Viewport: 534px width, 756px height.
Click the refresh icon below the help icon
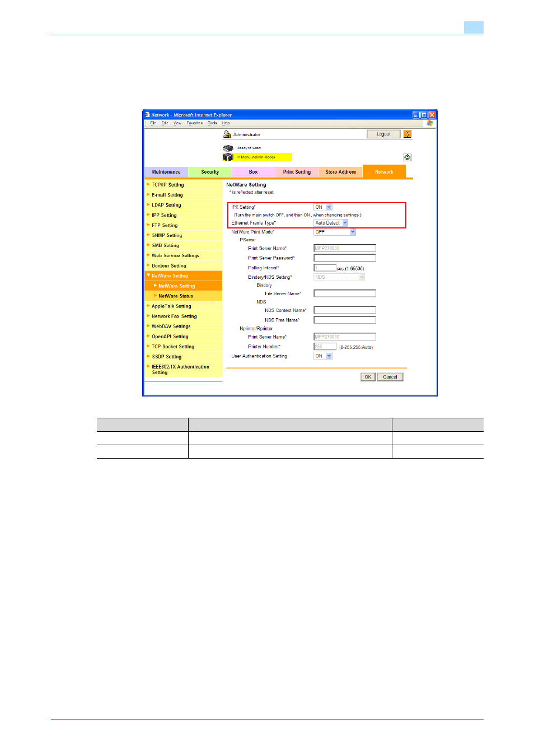pyautogui.click(x=407, y=157)
